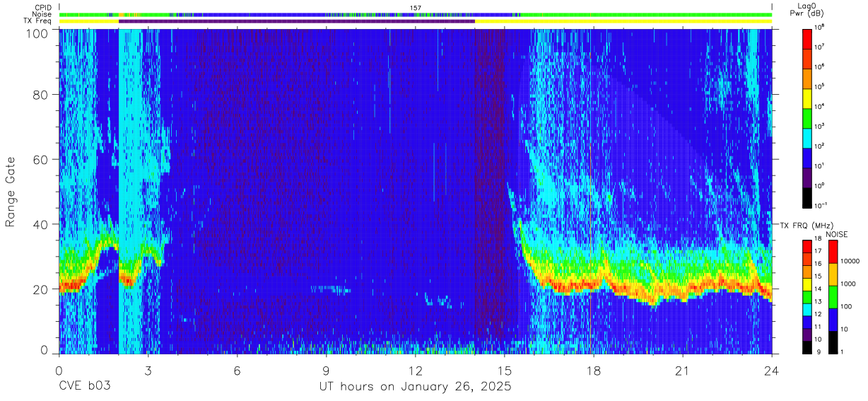Select the green band of the Lag0 Pwr color bar
Image resolution: width=868 pixels, height=401 pixels.
pyautogui.click(x=808, y=118)
